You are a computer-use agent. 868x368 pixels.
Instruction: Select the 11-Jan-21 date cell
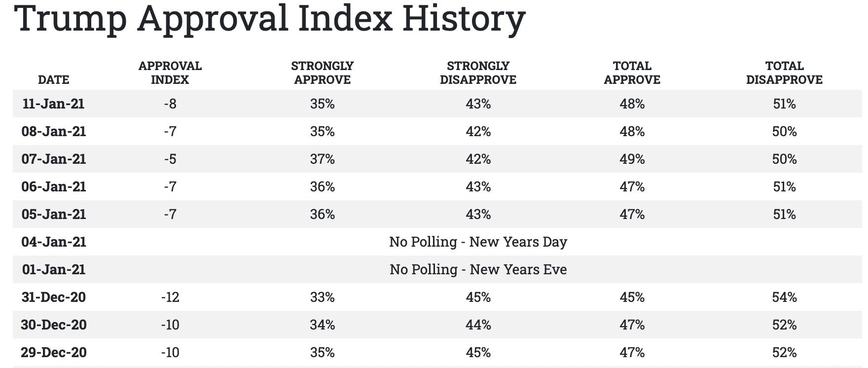click(53, 104)
